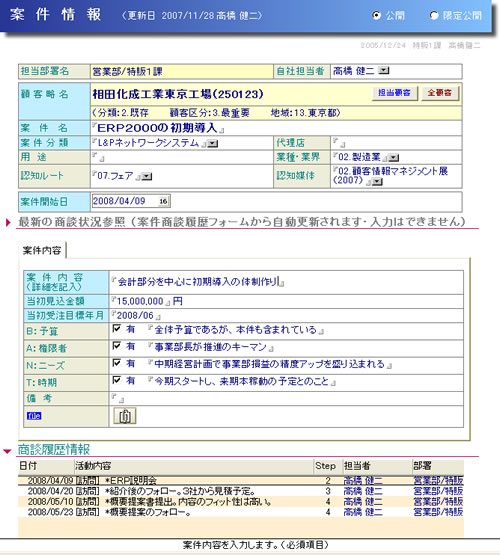
Task: Click the 当初受注目標年月 field 2008/06
Action: [x=136, y=315]
